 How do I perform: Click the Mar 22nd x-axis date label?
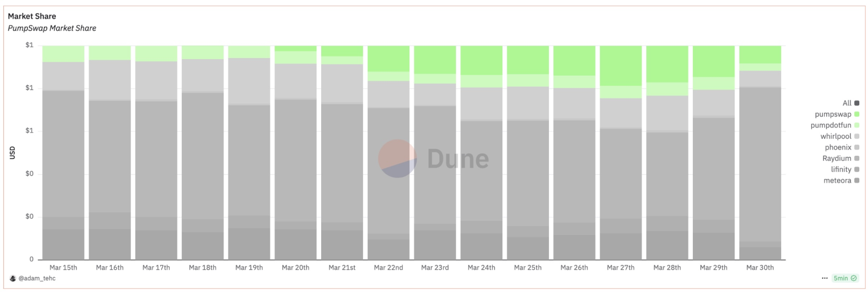click(x=388, y=268)
